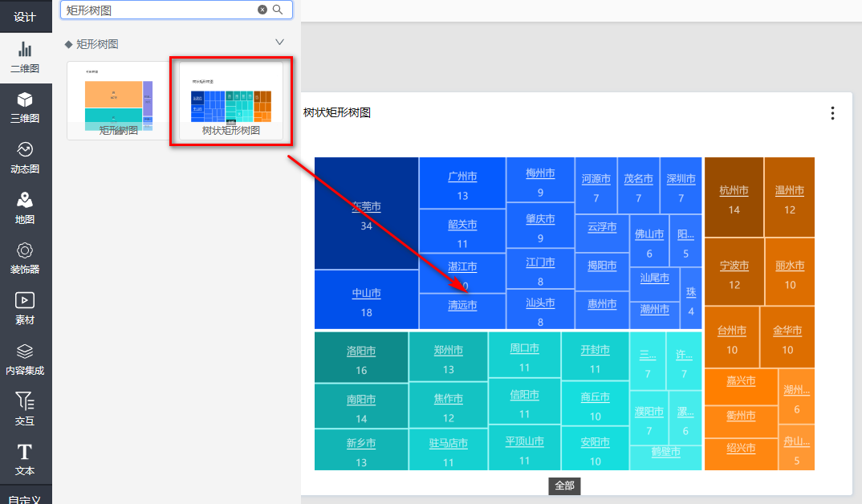862x504 pixels.
Task: Open the 二维图 2D chart category
Action: point(25,57)
